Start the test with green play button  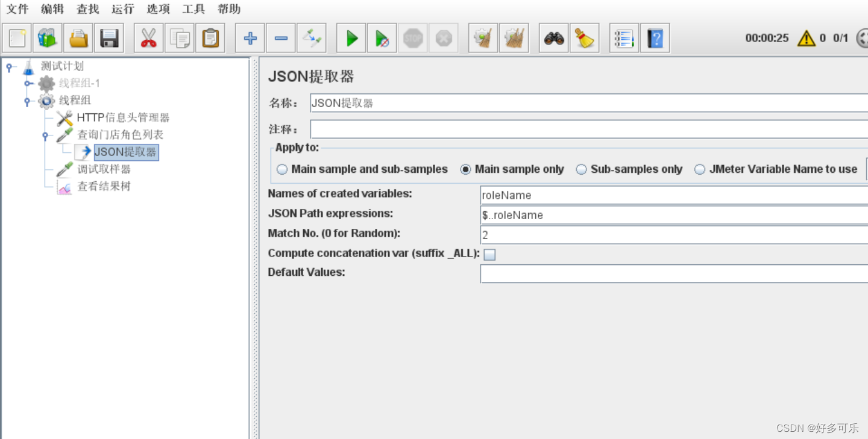tap(351, 39)
